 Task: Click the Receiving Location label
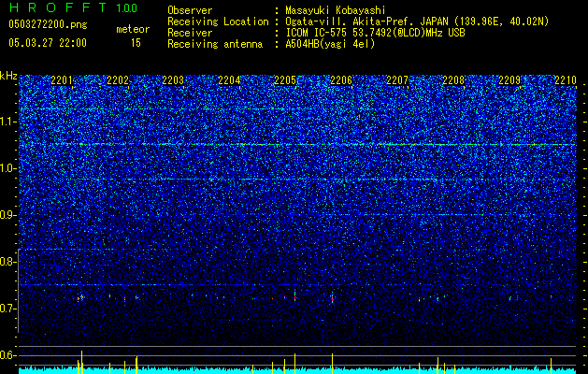click(218, 22)
